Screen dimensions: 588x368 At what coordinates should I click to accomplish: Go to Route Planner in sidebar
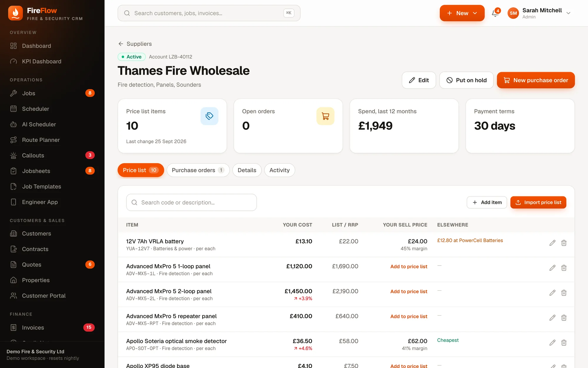coord(52,140)
